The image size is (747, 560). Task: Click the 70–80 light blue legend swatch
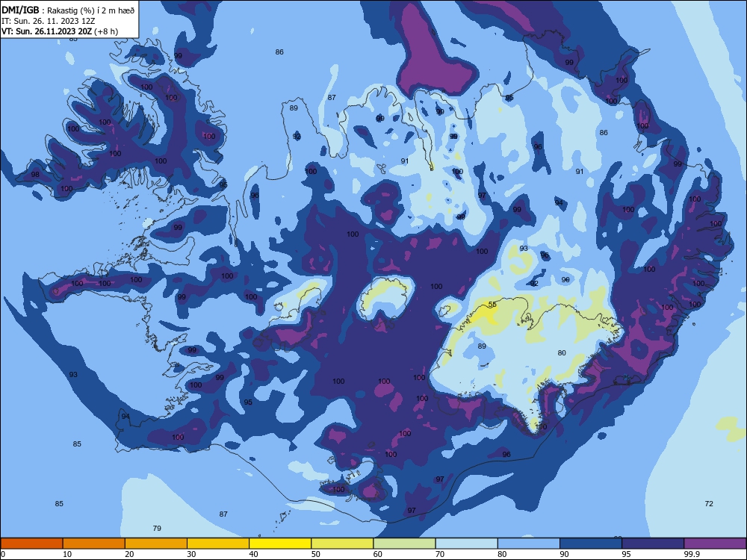pos(466,544)
